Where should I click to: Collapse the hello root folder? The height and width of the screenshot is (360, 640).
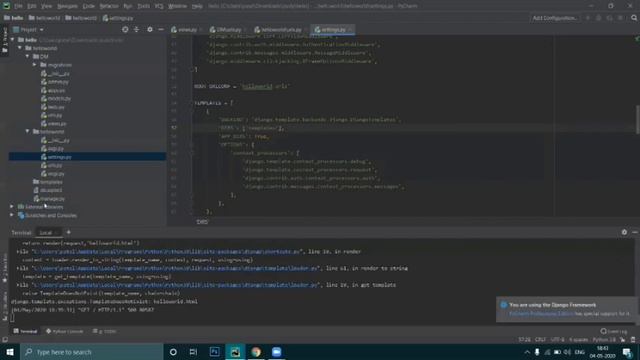click(12, 40)
